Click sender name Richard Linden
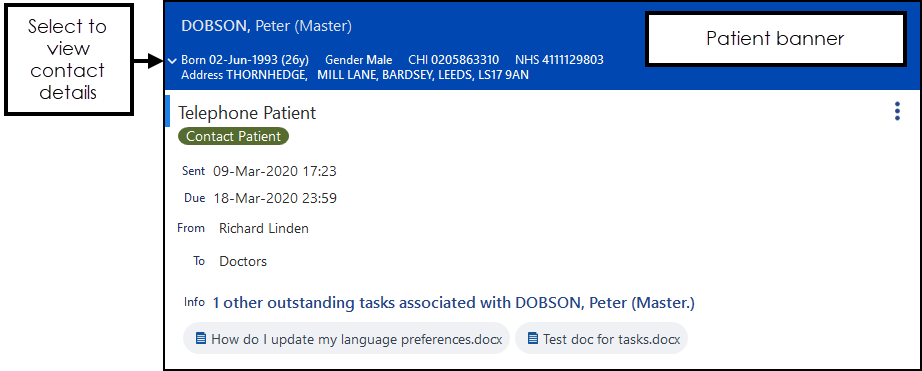This screenshot has height=371, width=922. (263, 229)
